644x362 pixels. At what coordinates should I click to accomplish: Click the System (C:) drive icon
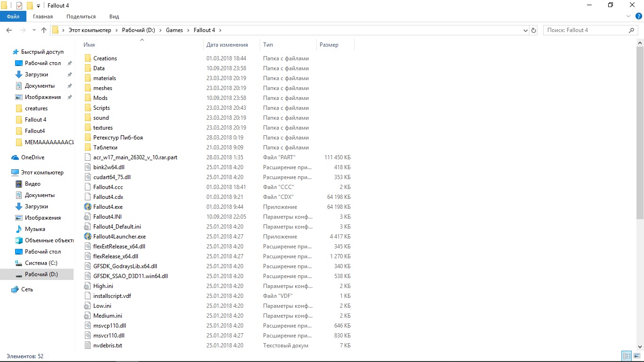[x=19, y=263]
